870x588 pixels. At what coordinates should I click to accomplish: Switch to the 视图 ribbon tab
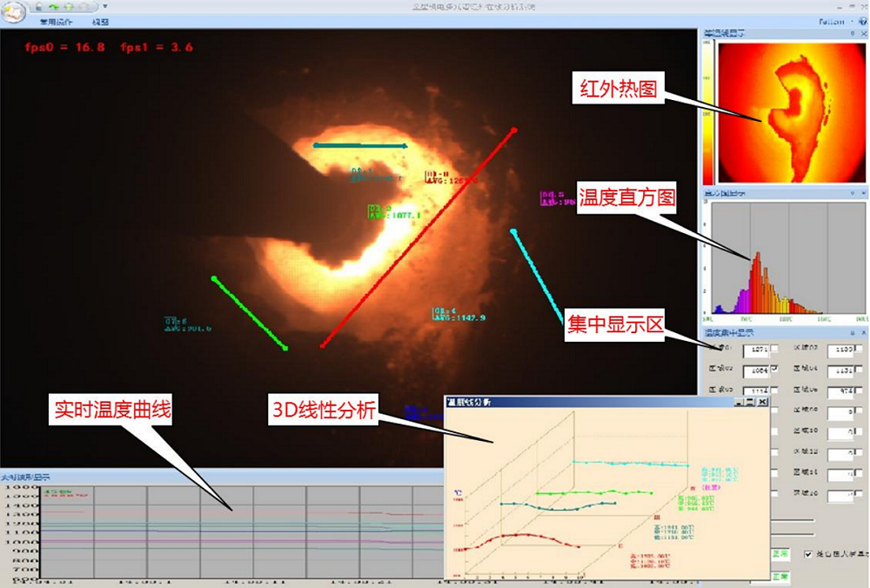(101, 22)
